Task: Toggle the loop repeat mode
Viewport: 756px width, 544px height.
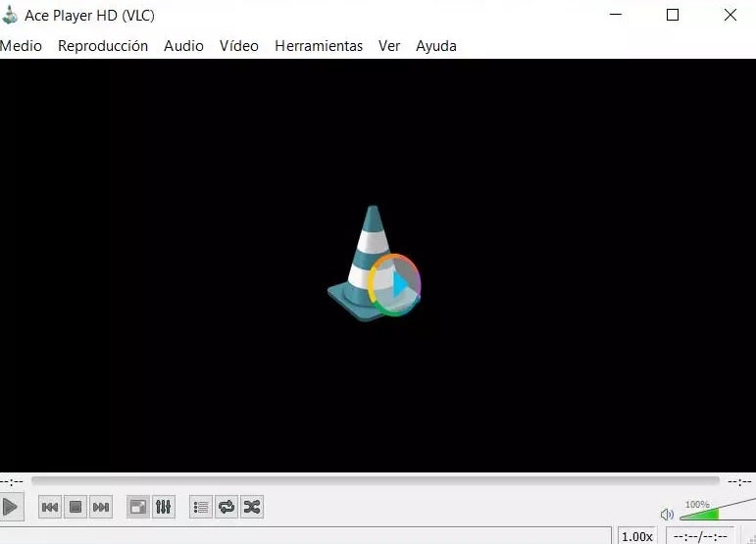Action: pyautogui.click(x=226, y=507)
